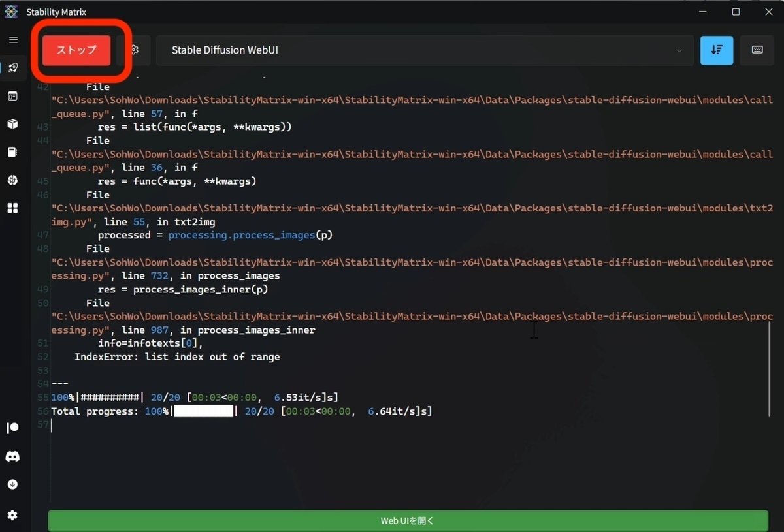This screenshot has width=784, height=532.
Task: Open the four-square grid icon in sidebar
Action: pos(13,208)
